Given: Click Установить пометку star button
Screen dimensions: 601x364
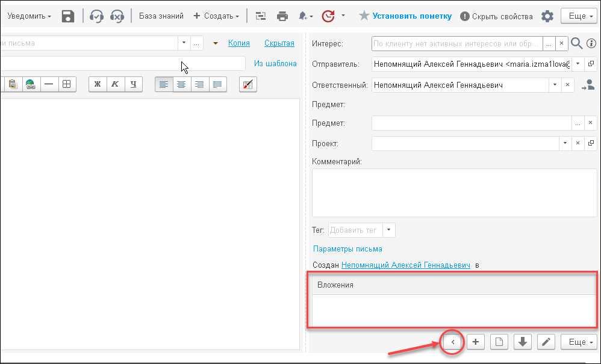Looking at the screenshot, I should click(x=405, y=16).
